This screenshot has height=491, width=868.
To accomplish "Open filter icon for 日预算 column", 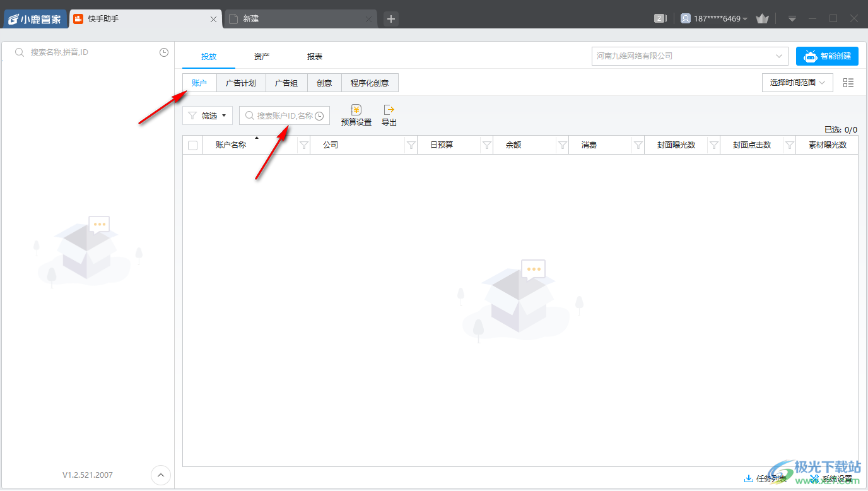I will 487,145.
